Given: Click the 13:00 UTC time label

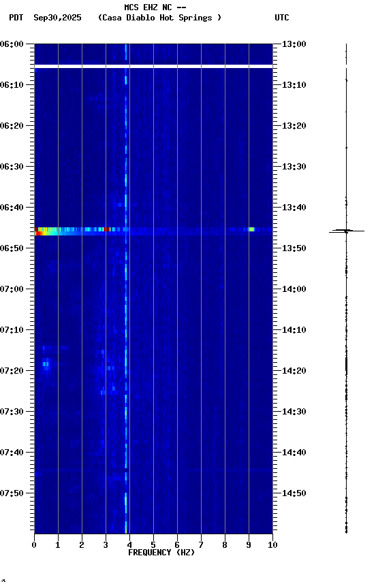Looking at the screenshot, I should [x=294, y=44].
